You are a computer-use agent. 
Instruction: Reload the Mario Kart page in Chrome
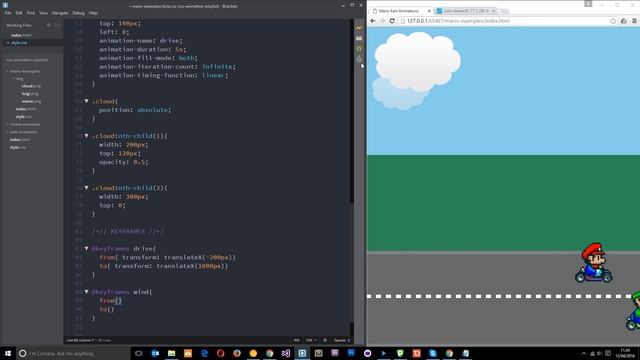[392, 21]
